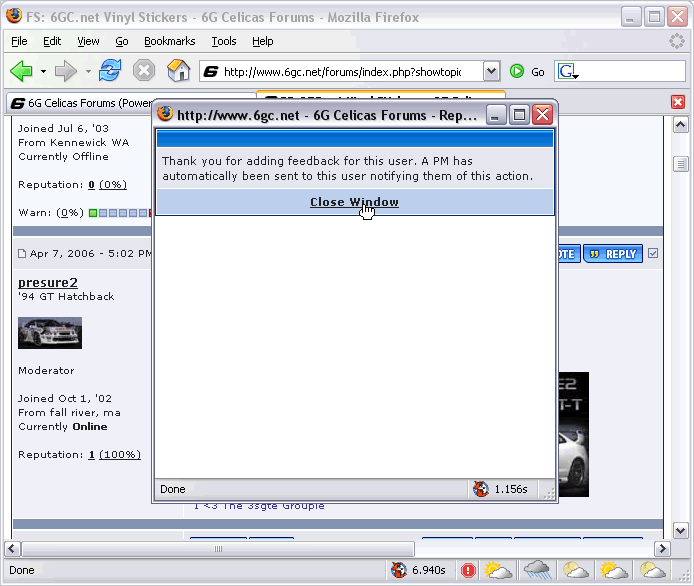The width and height of the screenshot is (694, 586).
Task: Click the red alert icon in status bar
Action: pos(468,570)
